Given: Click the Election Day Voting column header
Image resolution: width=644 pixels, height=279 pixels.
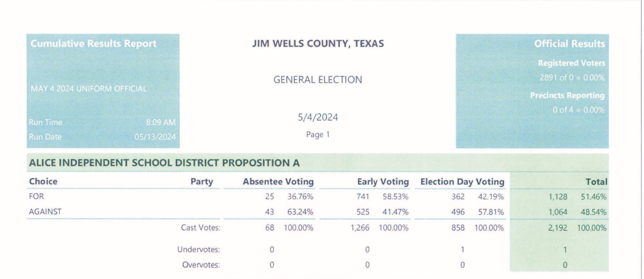Looking at the screenshot, I should pos(462,182).
